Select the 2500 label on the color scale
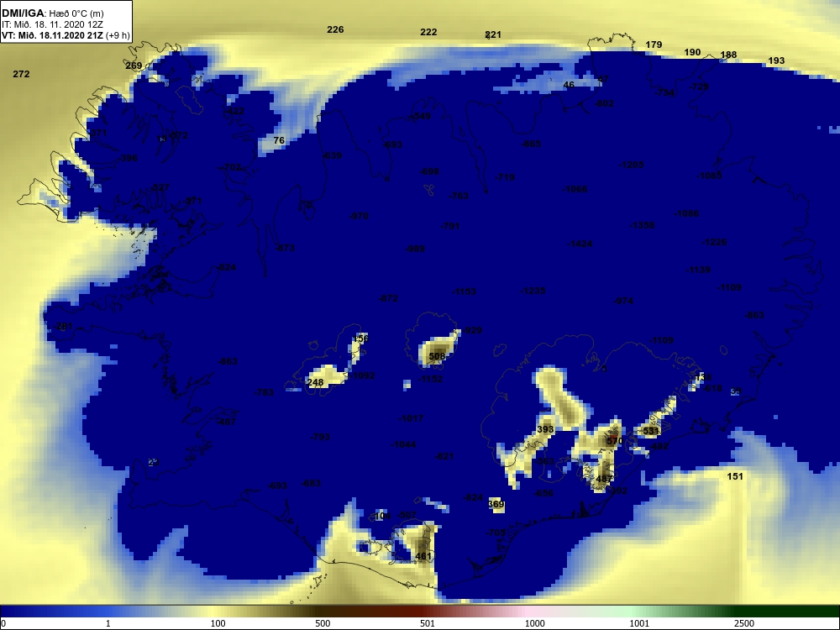The height and width of the screenshot is (630, 840). 744,623
